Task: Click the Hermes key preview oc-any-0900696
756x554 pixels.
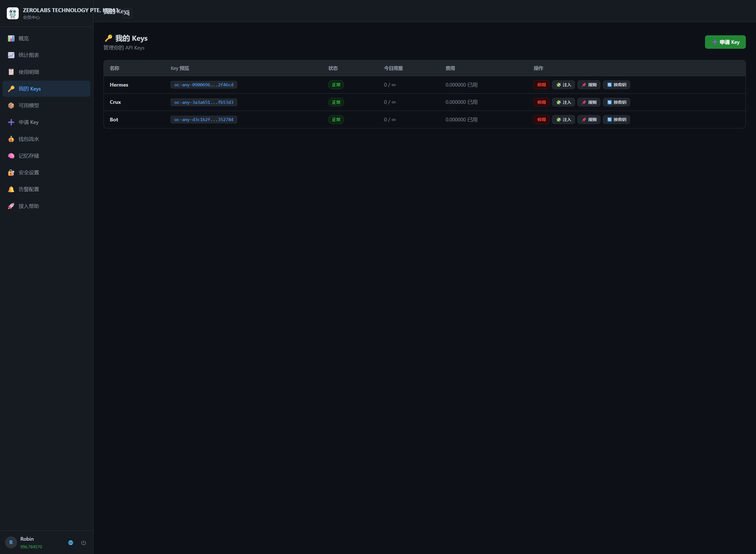Action: point(203,85)
